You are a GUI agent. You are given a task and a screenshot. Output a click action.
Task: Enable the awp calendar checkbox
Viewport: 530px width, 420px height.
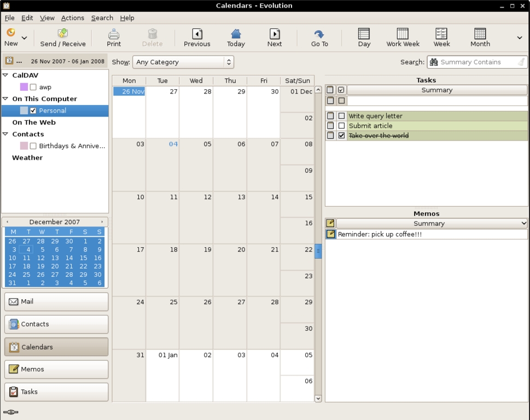(33, 87)
